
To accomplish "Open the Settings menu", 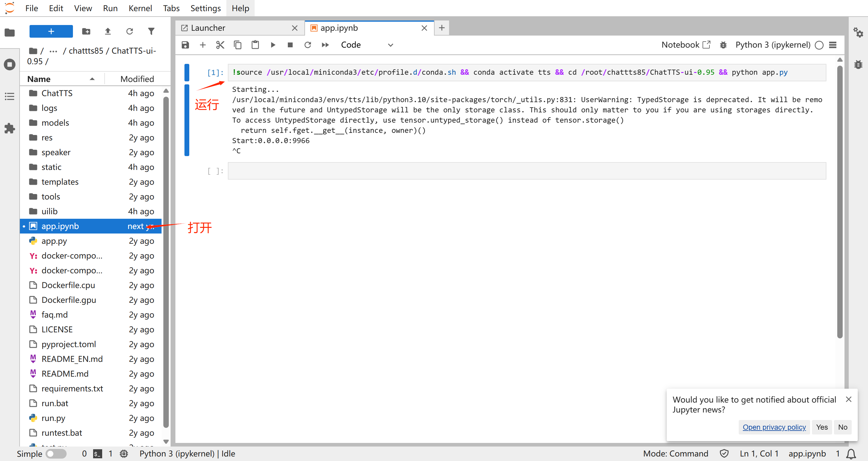I will pyautogui.click(x=206, y=8).
